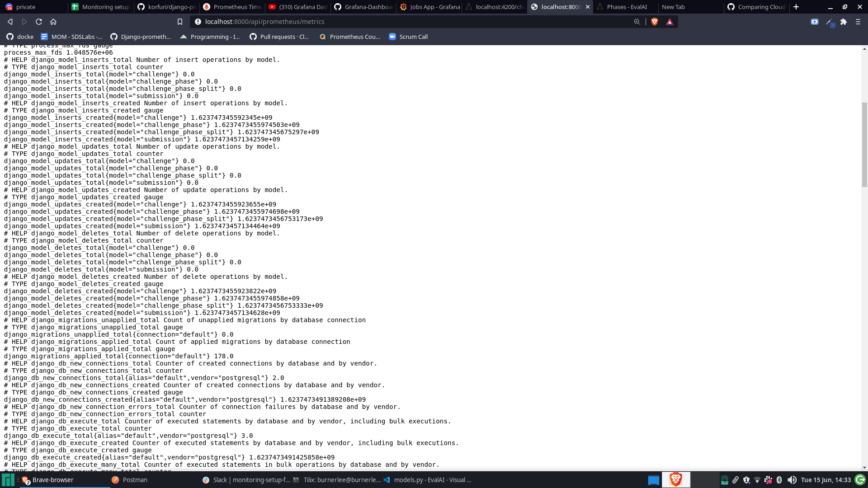Open the Prometheus Cou... bookmark
Screen dimensions: 868x488
pos(349,37)
